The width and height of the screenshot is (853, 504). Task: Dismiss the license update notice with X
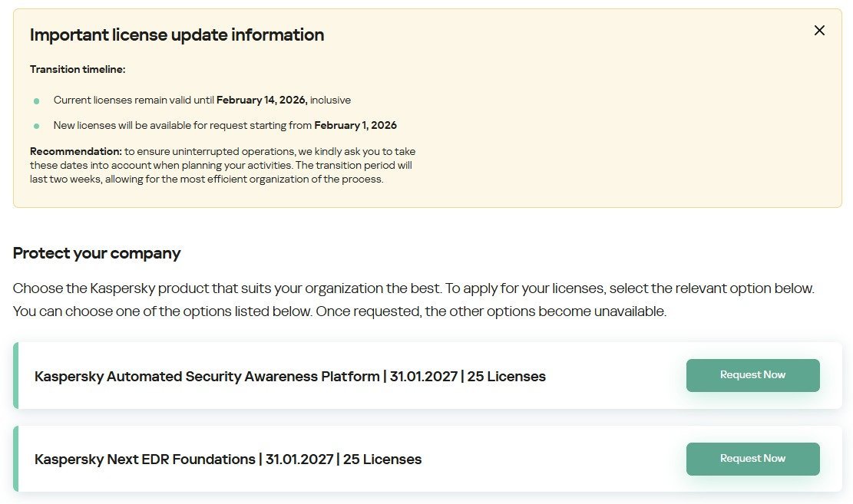pos(819,31)
